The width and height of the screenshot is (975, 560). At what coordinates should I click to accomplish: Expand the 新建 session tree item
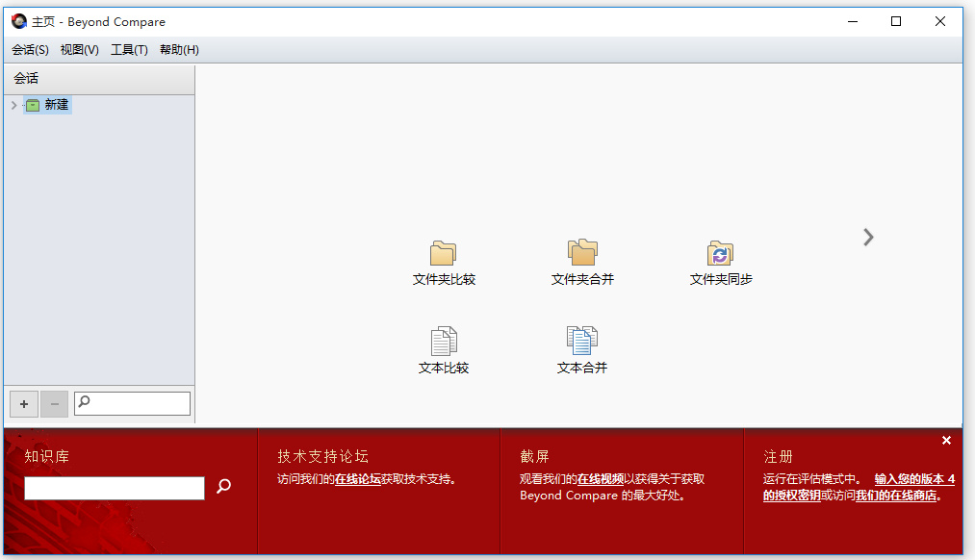tap(13, 105)
